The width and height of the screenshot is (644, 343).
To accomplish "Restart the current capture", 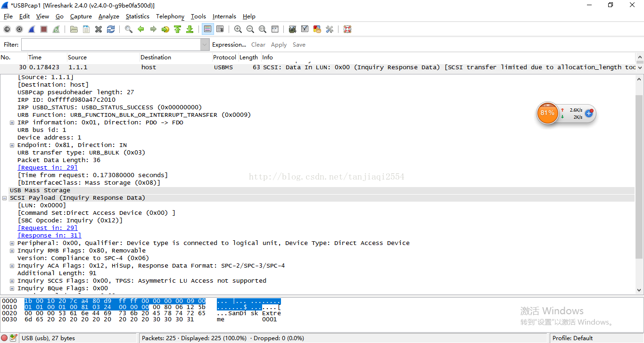I will pos(56,29).
